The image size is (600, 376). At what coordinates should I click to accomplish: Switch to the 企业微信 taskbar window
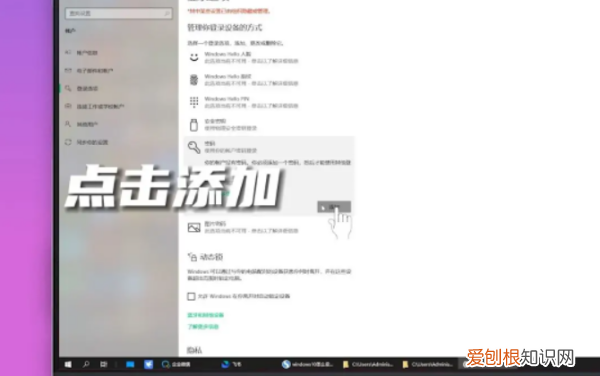click(x=176, y=365)
